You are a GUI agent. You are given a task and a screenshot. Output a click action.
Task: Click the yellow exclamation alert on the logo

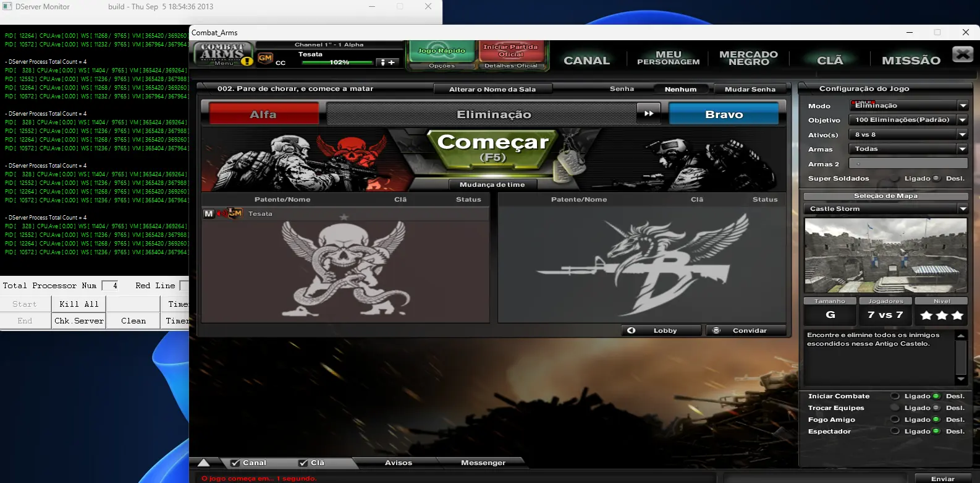(247, 61)
